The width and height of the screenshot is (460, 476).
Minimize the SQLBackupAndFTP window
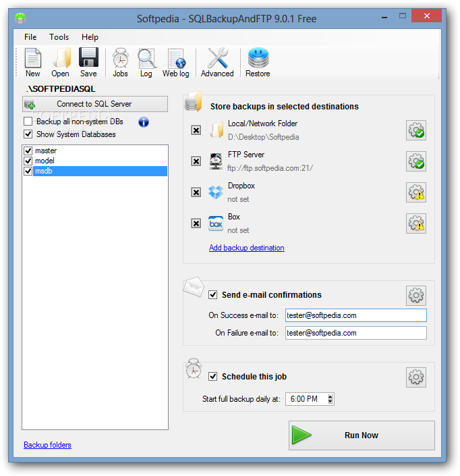384,17
